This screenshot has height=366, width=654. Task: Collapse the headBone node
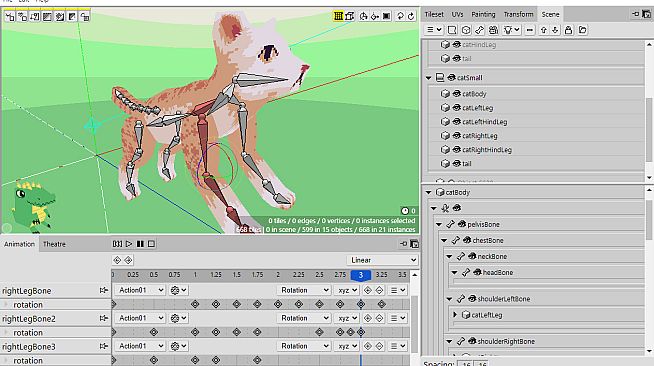[x=454, y=272]
